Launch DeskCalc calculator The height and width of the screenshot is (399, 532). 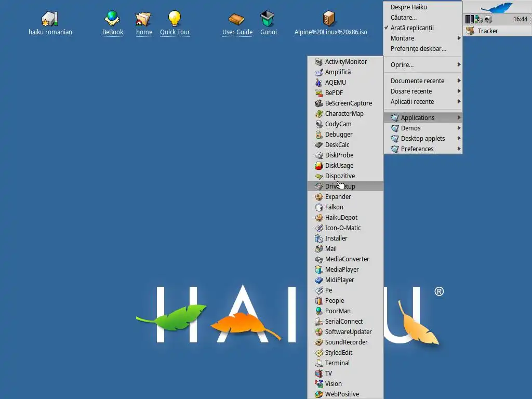[345, 144]
